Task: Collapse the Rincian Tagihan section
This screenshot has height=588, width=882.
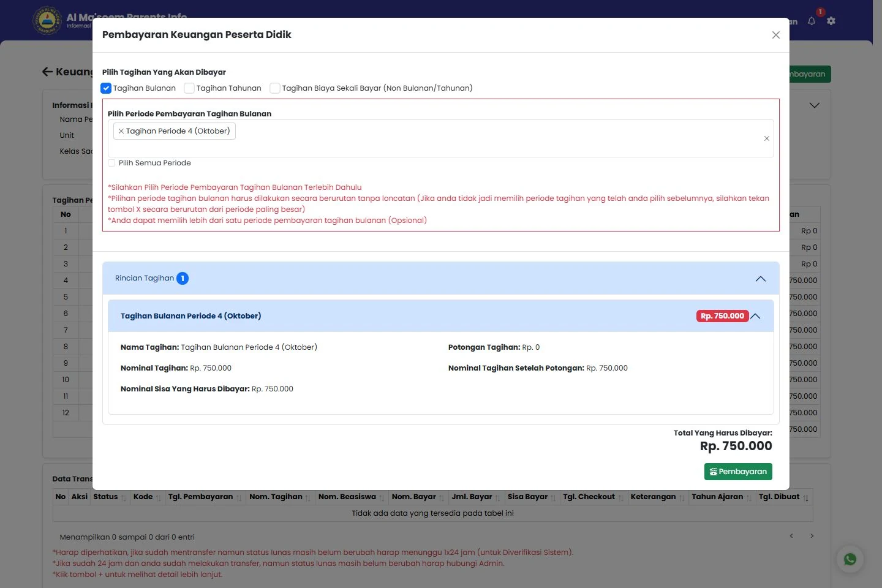Action: click(761, 279)
